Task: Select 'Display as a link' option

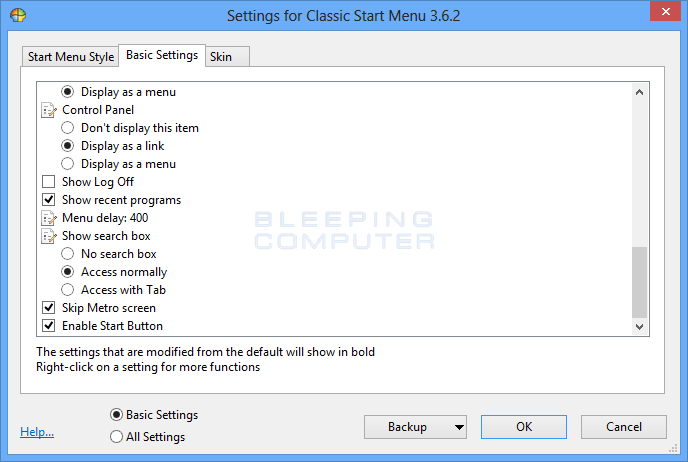Action: pyautogui.click(x=67, y=146)
